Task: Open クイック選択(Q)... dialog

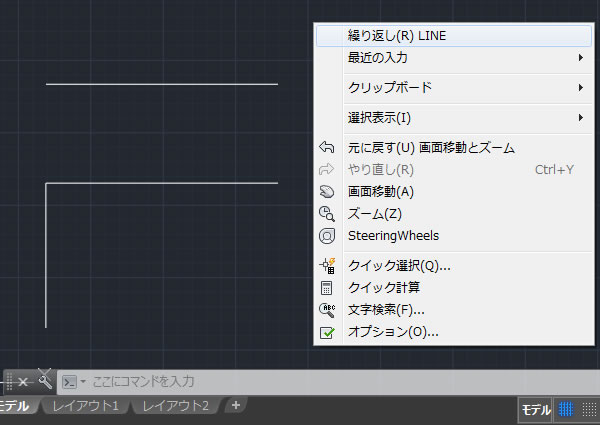Action: pyautogui.click(x=454, y=265)
